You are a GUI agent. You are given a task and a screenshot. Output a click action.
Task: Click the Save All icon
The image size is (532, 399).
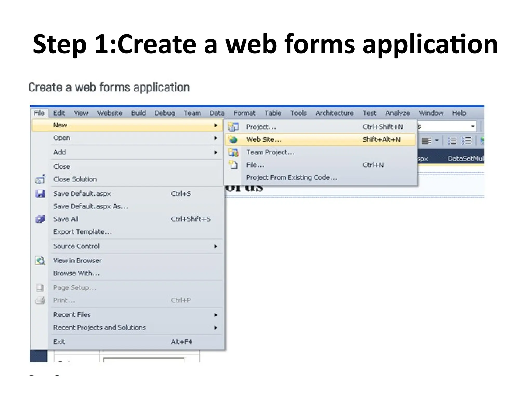coord(40,219)
